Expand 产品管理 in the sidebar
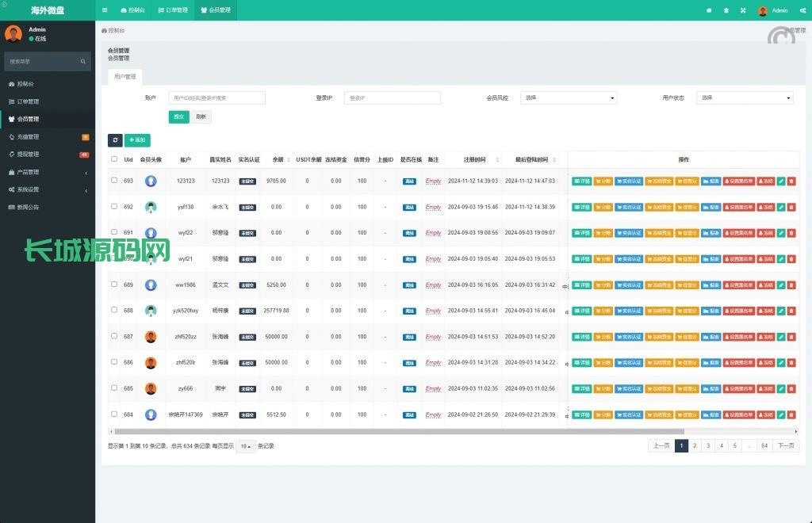 pos(48,172)
